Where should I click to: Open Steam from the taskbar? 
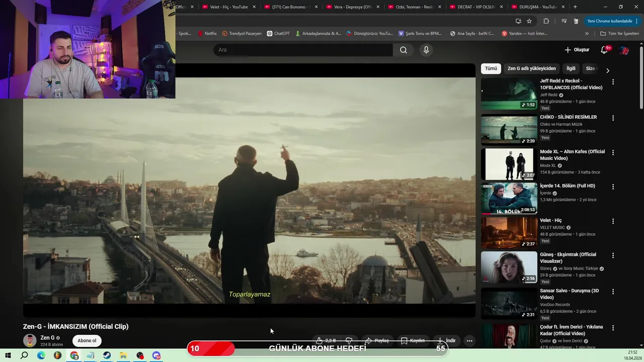pyautogui.click(x=107, y=355)
